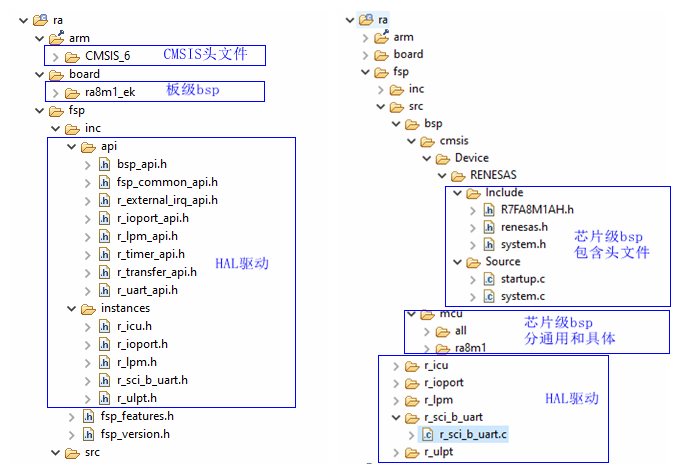Click the 'all' folder icon under mcu

[x=443, y=332]
